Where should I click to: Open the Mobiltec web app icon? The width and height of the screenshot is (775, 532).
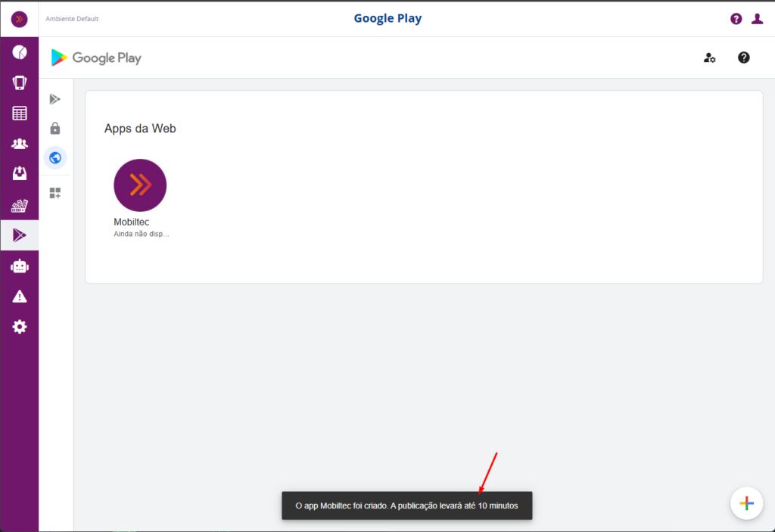pyautogui.click(x=140, y=185)
